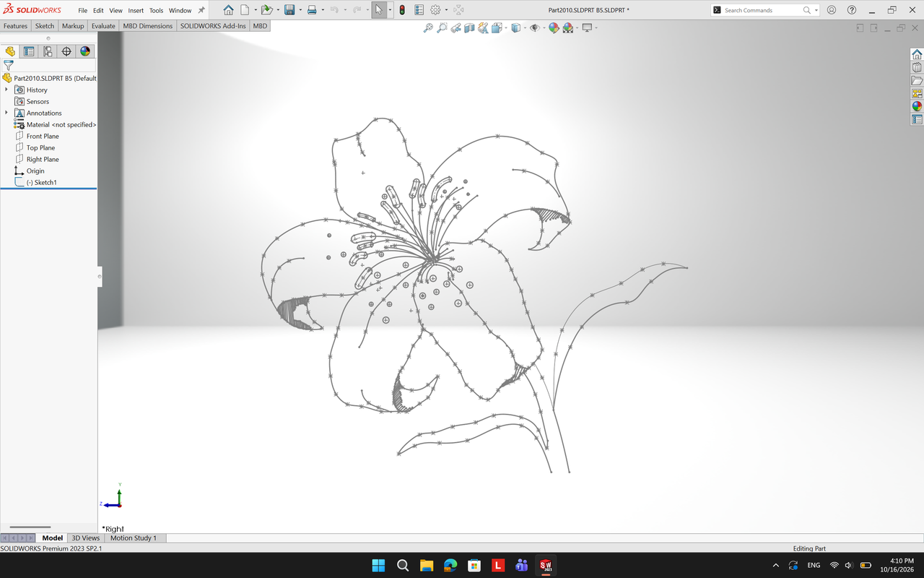Open File Explorer from the taskbar
Viewport: 924px width, 578px height.
(x=426, y=565)
